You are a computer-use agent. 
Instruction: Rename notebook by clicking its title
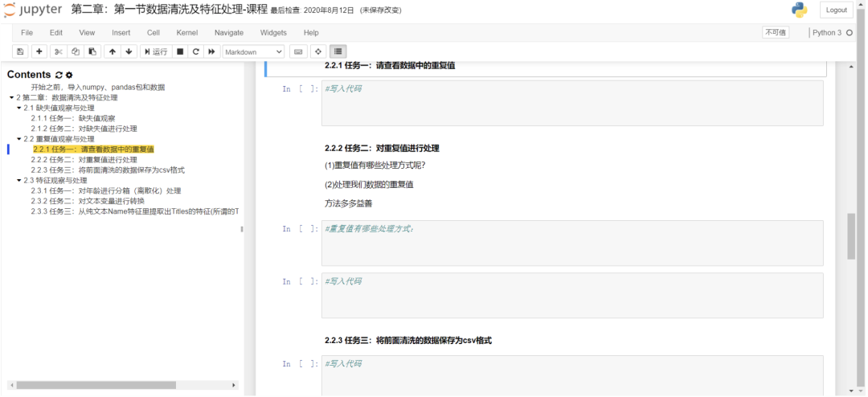(170, 10)
